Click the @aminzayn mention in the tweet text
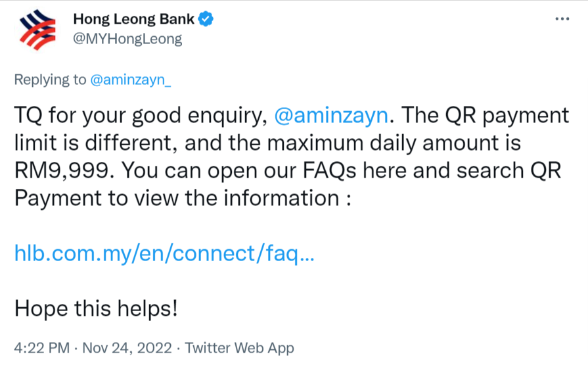The width and height of the screenshot is (588, 373). [x=331, y=116]
